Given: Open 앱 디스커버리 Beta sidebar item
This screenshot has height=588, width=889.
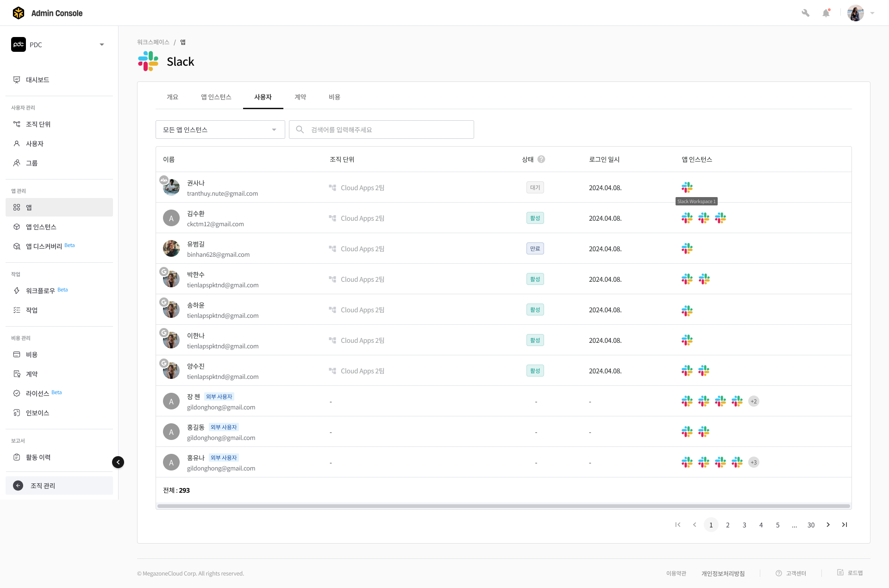Looking at the screenshot, I should point(59,246).
